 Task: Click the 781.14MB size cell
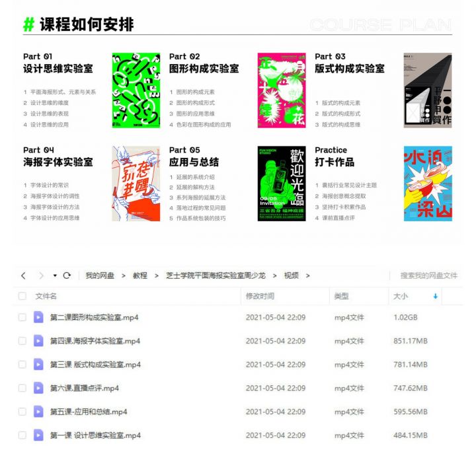pos(411,365)
